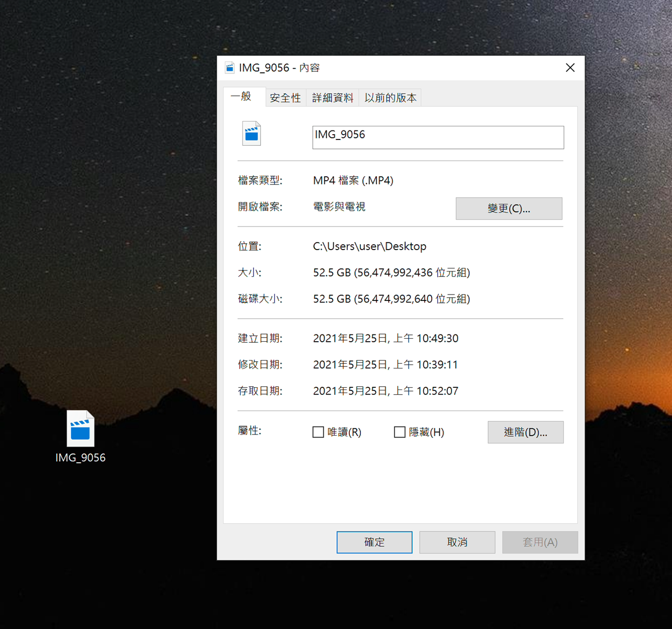Click the 建立日期 value ending in 10:49:30

pos(385,338)
